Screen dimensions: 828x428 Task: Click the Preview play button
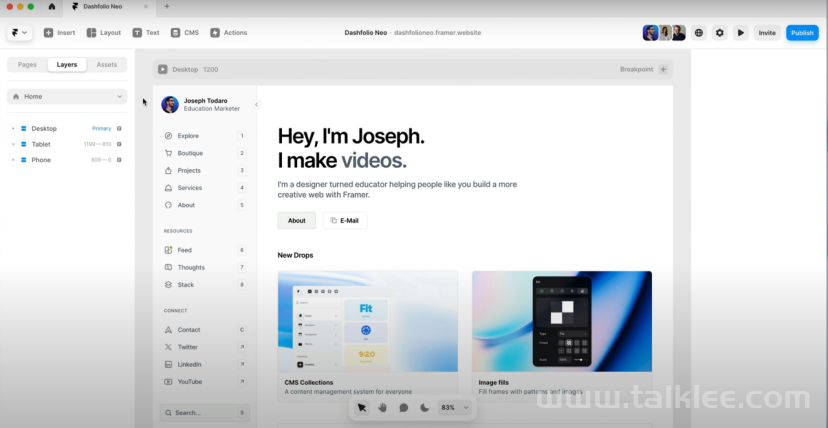740,33
